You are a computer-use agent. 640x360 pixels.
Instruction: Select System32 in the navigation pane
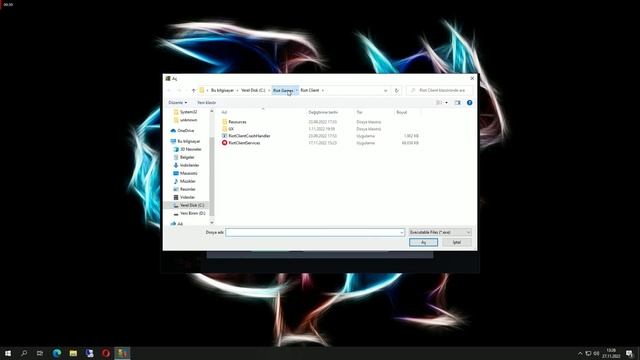coord(188,112)
